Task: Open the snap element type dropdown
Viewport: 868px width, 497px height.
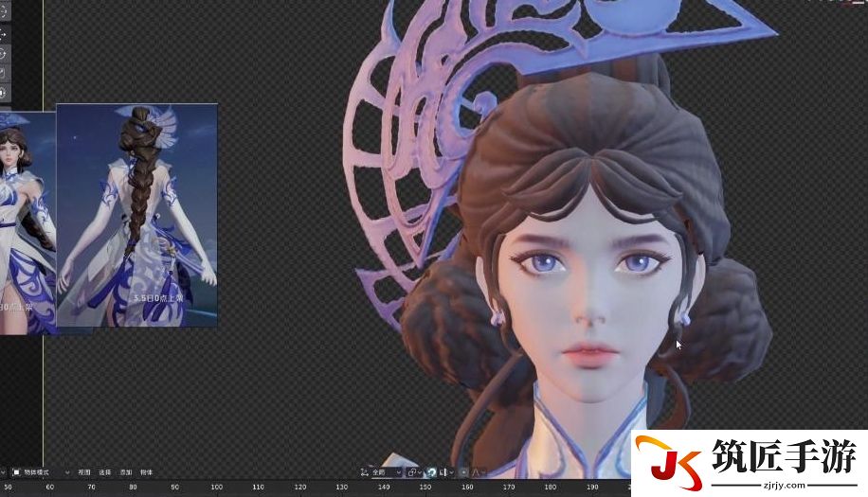Action: [x=446, y=472]
